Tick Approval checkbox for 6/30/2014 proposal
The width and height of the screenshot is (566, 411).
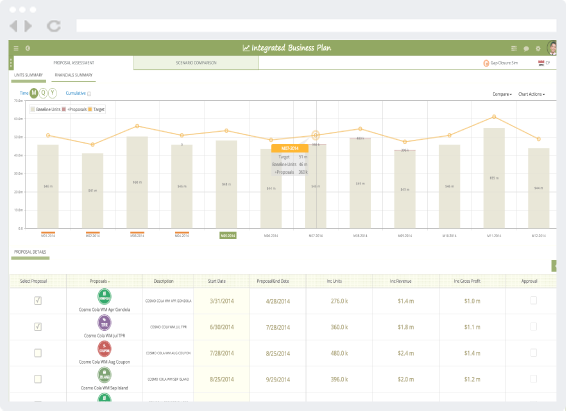point(534,327)
